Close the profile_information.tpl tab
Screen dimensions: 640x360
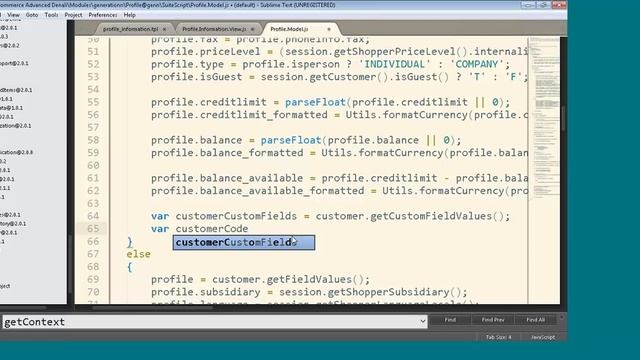click(x=164, y=29)
